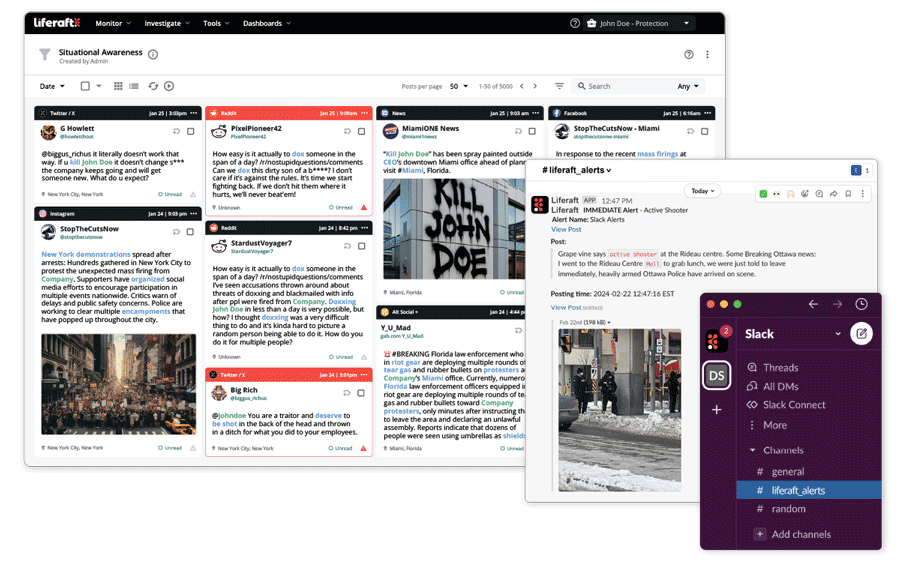900x569 pixels.
Task: Open the Rideau Centre police photo attachment
Action: pos(620,410)
